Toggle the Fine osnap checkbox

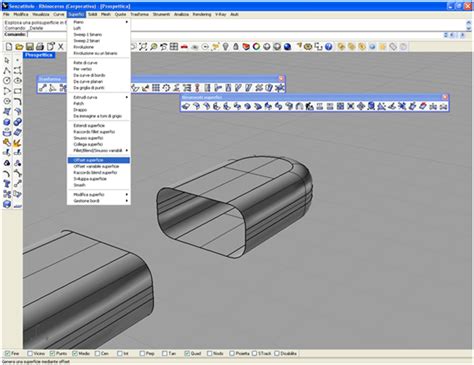point(7,353)
